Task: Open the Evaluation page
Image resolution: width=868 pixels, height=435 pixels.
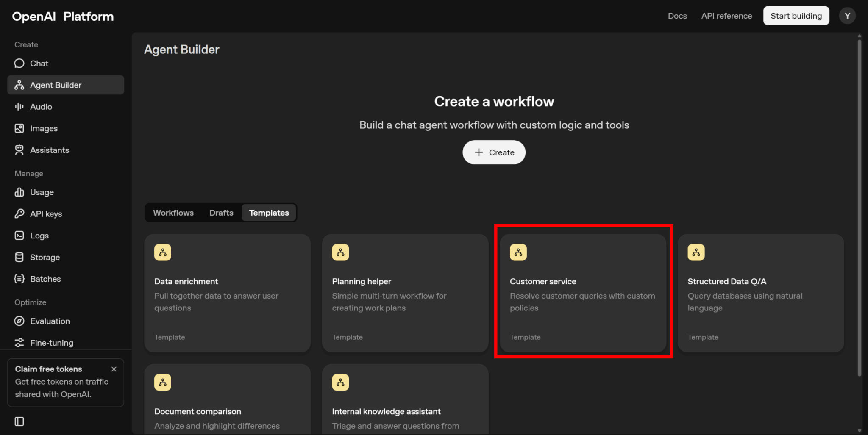Action: pos(50,321)
